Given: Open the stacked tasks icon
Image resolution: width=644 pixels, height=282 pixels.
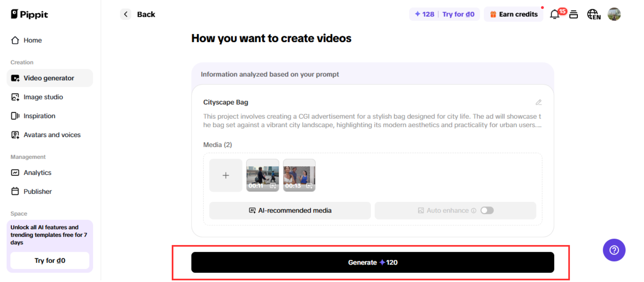Looking at the screenshot, I should tap(574, 14).
